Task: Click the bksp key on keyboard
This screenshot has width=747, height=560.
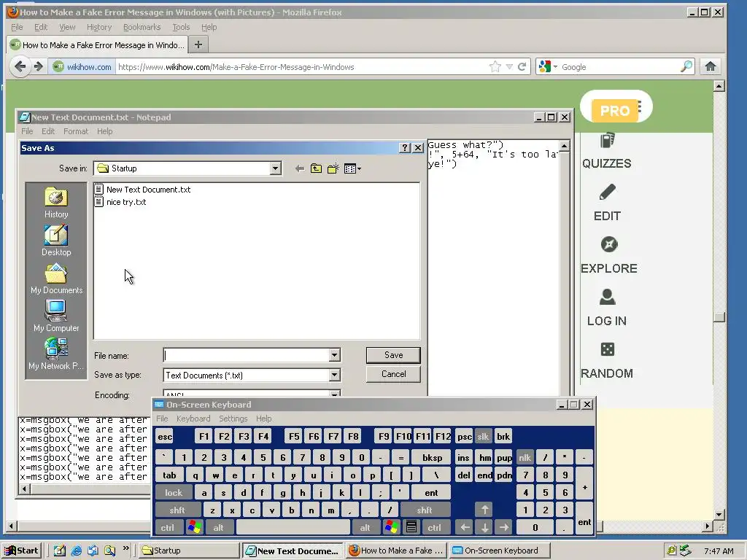Action: tap(432, 458)
